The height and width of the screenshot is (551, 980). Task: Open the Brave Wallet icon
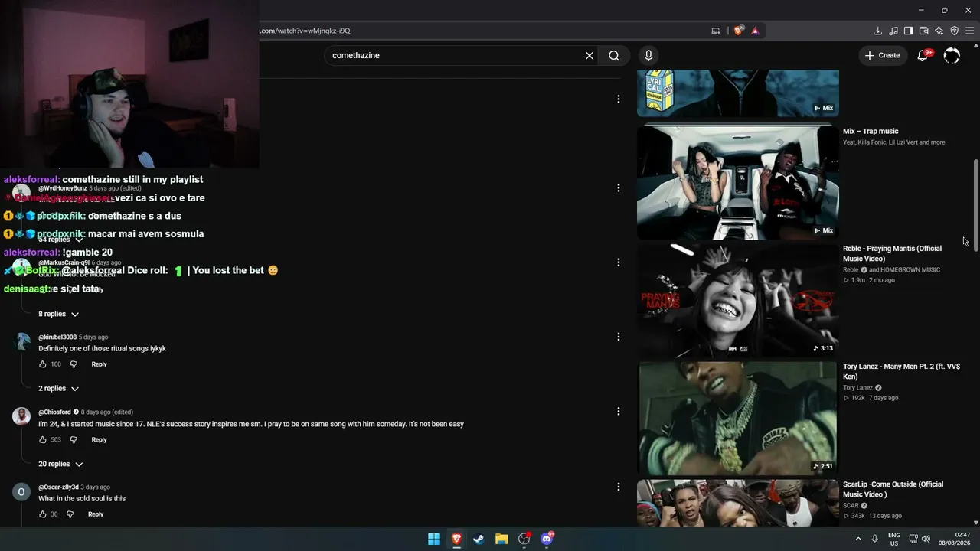pyautogui.click(x=923, y=31)
